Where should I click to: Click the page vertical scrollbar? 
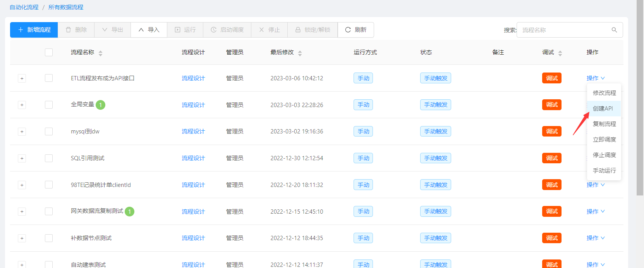(x=640, y=97)
